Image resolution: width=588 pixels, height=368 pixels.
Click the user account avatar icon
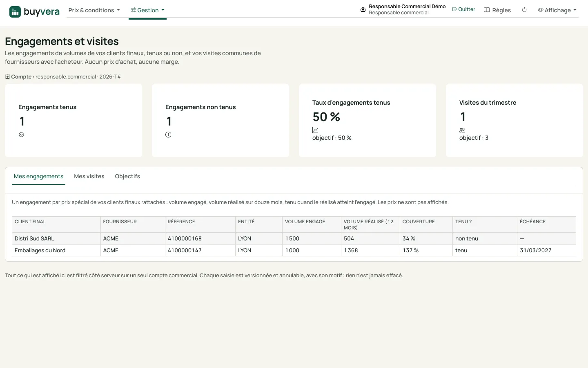point(363,10)
